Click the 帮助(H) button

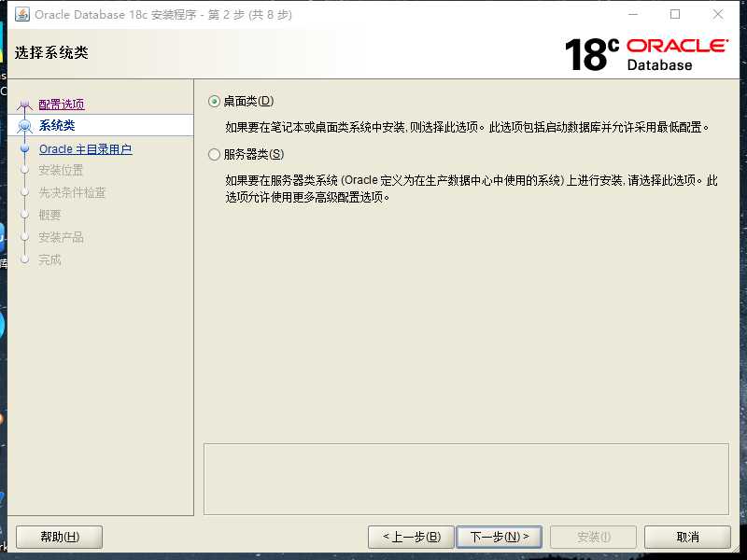point(60,538)
